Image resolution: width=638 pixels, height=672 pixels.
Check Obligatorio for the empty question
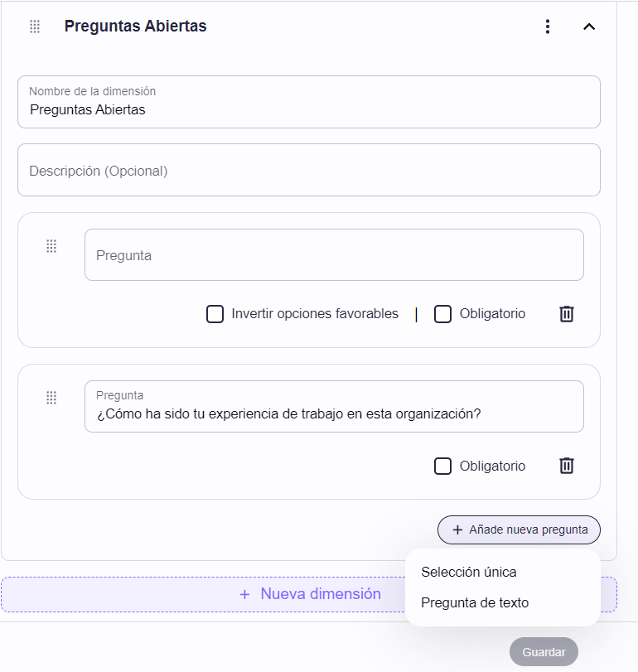point(442,314)
